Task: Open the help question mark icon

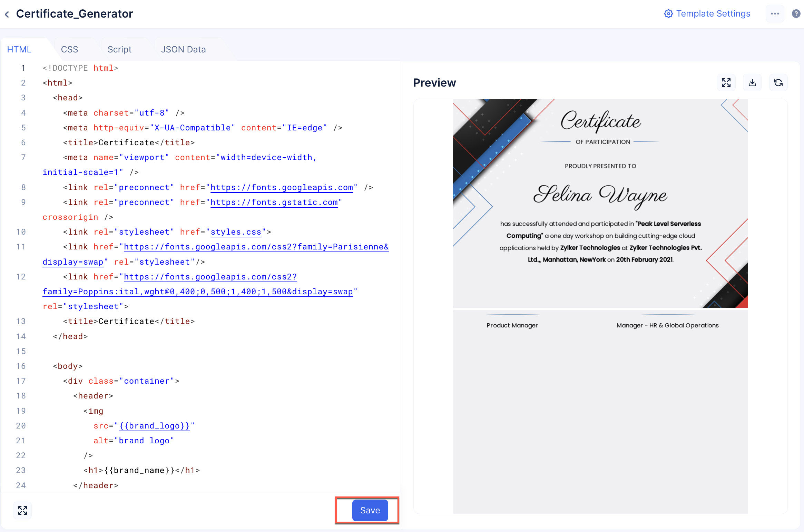Action: [x=796, y=14]
